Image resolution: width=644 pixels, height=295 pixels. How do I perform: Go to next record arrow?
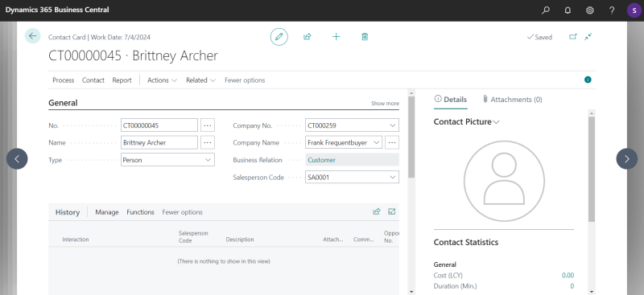point(627,159)
